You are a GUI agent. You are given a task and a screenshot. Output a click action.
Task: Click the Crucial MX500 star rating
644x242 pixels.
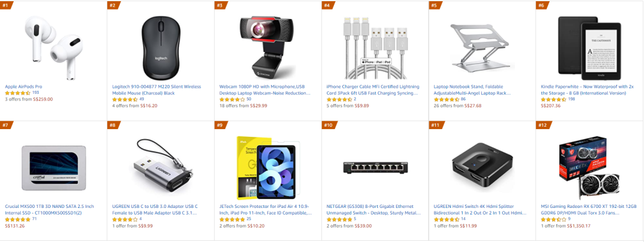17,219
